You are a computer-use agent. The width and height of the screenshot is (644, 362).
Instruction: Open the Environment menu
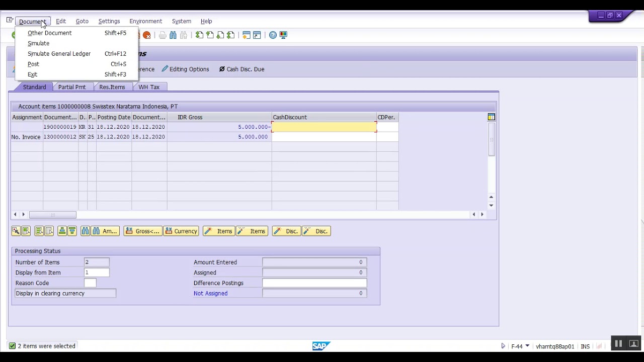[x=145, y=21]
